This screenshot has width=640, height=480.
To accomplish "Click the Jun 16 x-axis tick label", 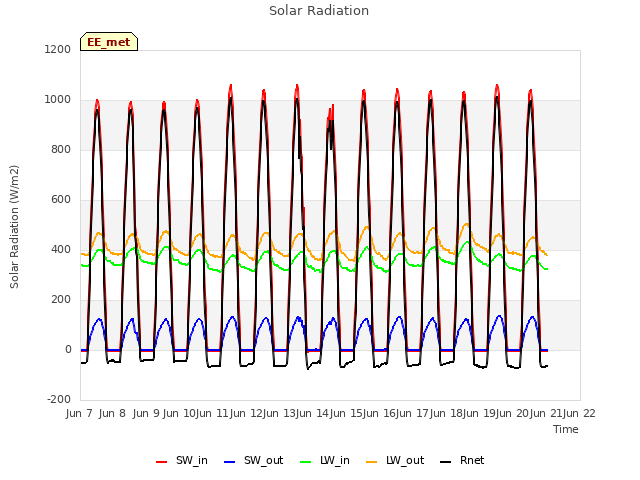I will 379,413.
